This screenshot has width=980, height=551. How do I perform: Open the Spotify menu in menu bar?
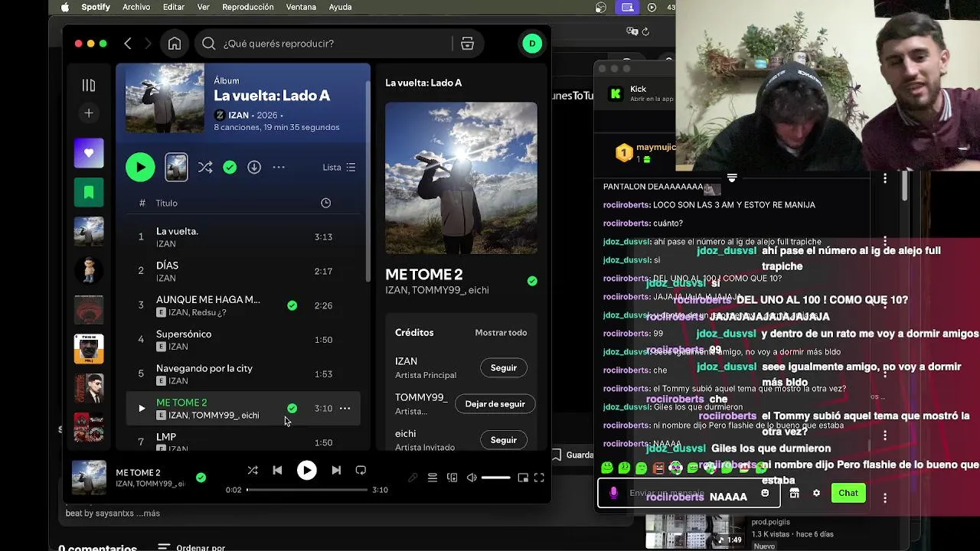pyautogui.click(x=96, y=7)
